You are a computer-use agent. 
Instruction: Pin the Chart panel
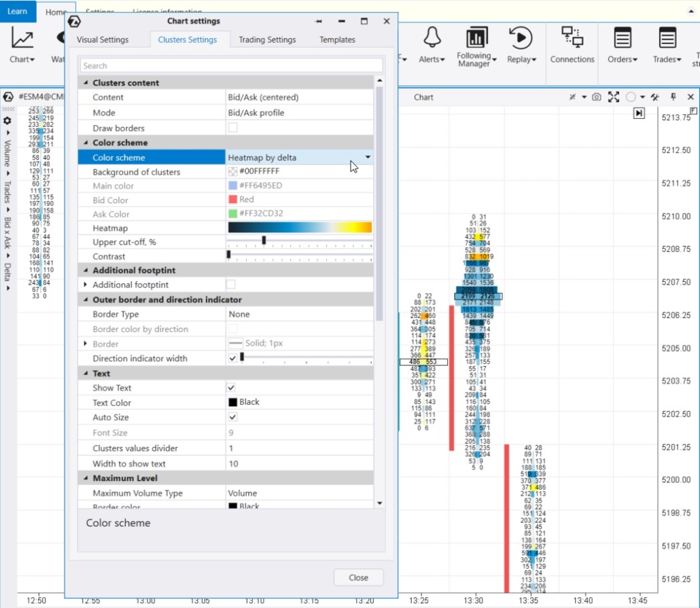coord(673,97)
